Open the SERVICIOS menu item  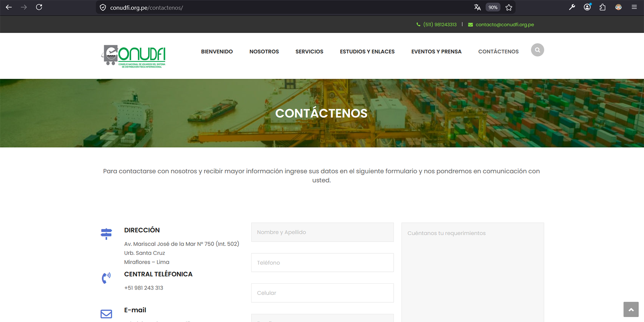point(309,51)
